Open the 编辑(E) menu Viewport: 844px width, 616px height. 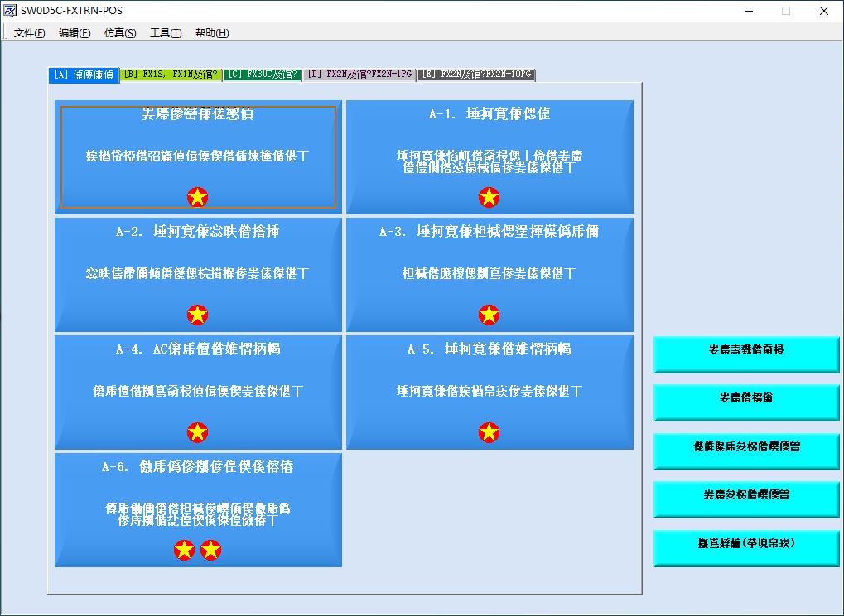click(x=75, y=33)
